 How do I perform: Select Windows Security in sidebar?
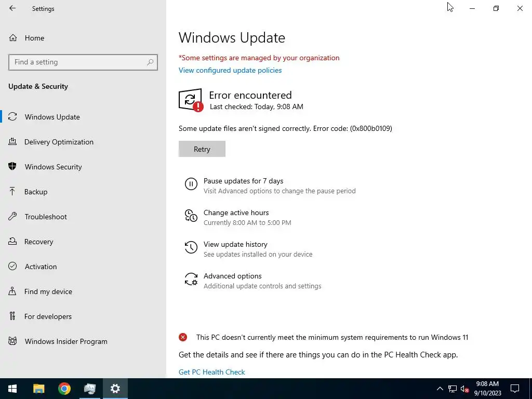pyautogui.click(x=54, y=167)
